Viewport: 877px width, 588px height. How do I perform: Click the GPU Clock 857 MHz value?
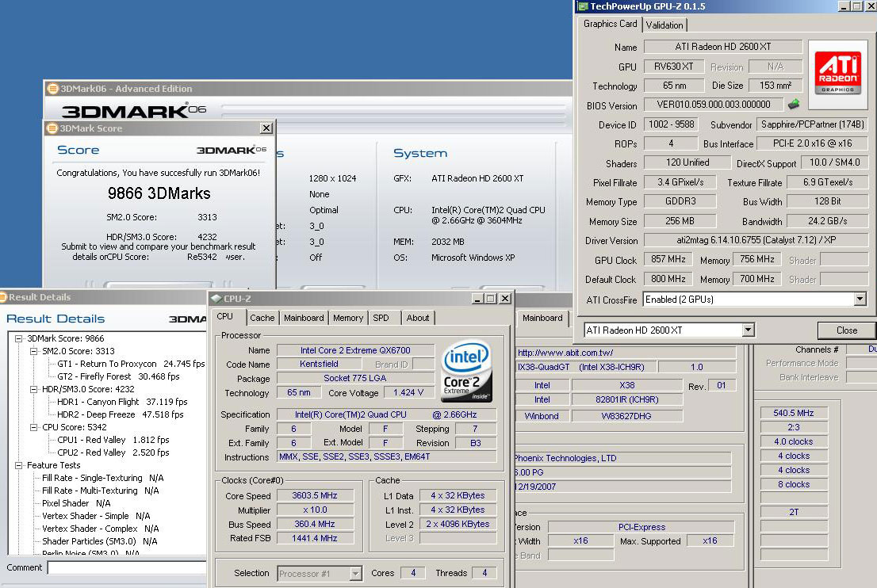668,259
